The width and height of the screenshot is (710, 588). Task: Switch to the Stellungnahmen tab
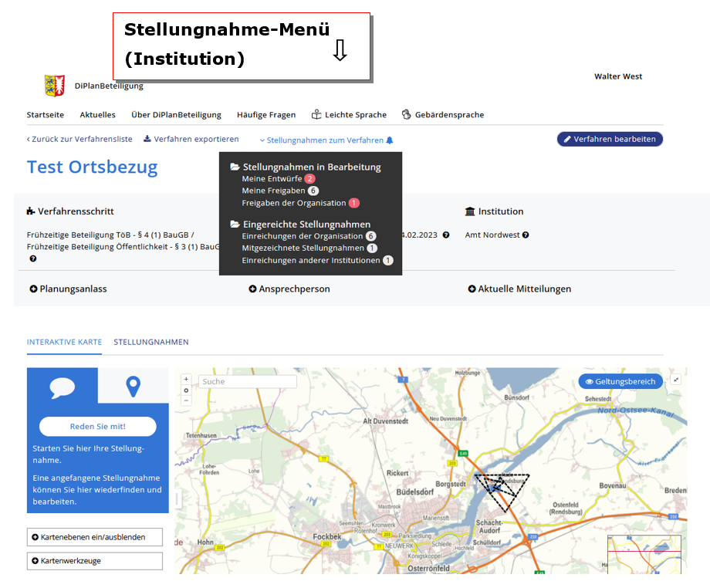point(150,342)
